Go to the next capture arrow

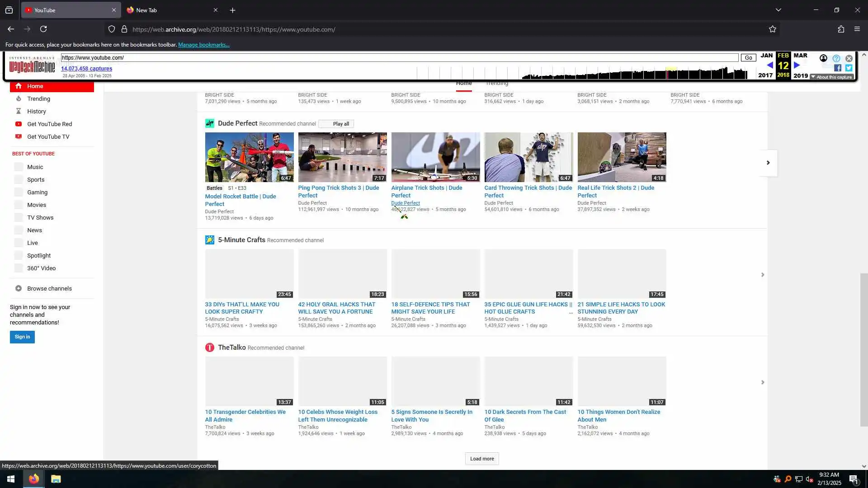click(x=797, y=66)
